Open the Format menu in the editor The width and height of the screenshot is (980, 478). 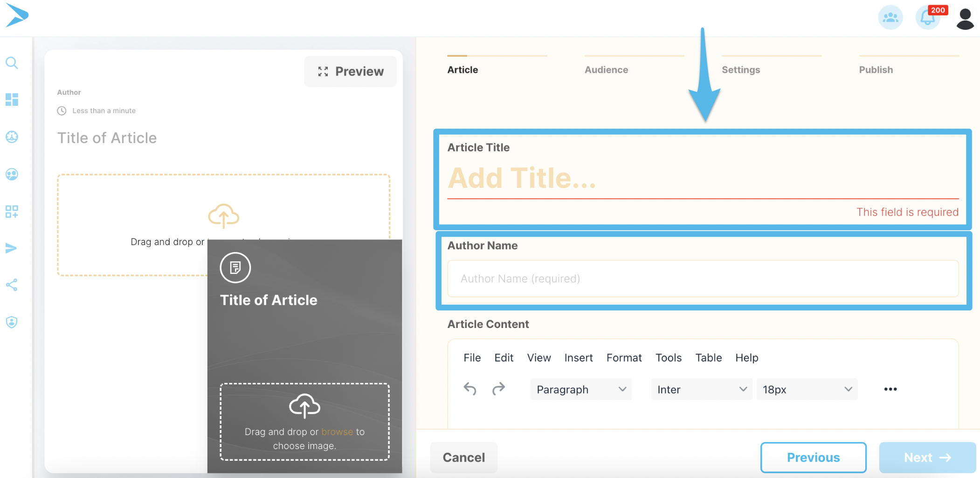[624, 358]
